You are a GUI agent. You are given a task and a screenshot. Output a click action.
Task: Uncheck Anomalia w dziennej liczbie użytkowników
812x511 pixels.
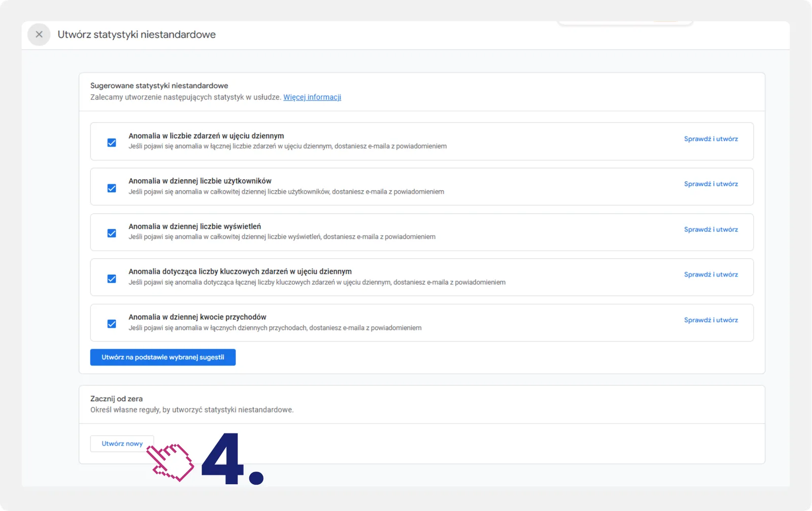point(112,188)
